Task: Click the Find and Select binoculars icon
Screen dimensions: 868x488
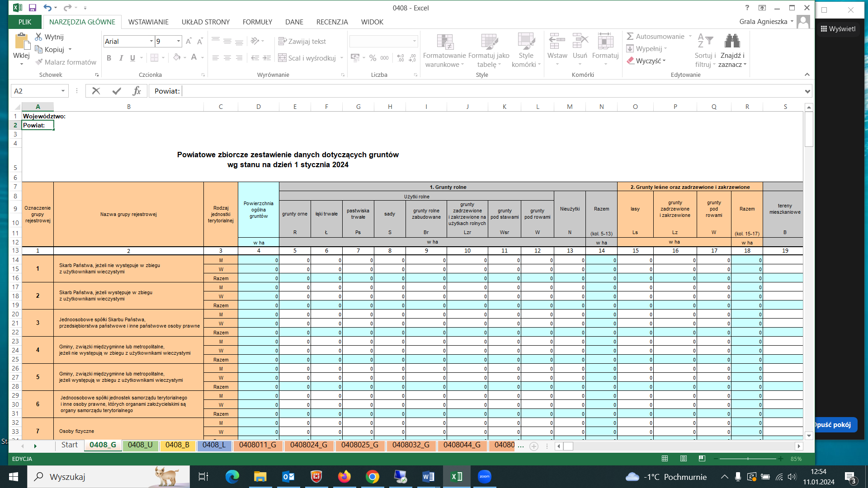Action: click(x=732, y=41)
